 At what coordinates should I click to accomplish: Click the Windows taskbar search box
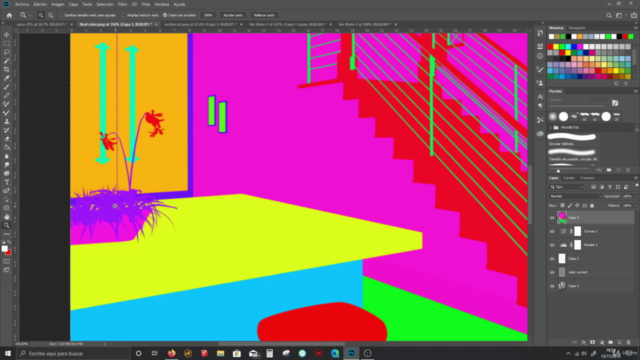pos(73,353)
